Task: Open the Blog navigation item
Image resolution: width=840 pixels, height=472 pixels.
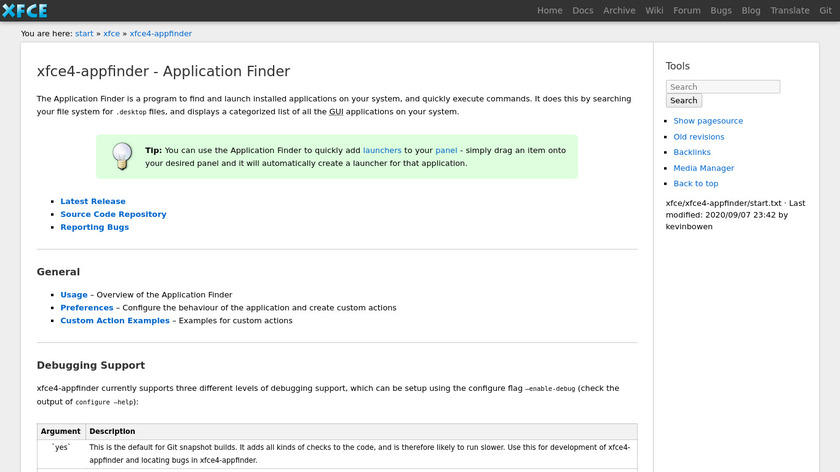Action: (751, 11)
